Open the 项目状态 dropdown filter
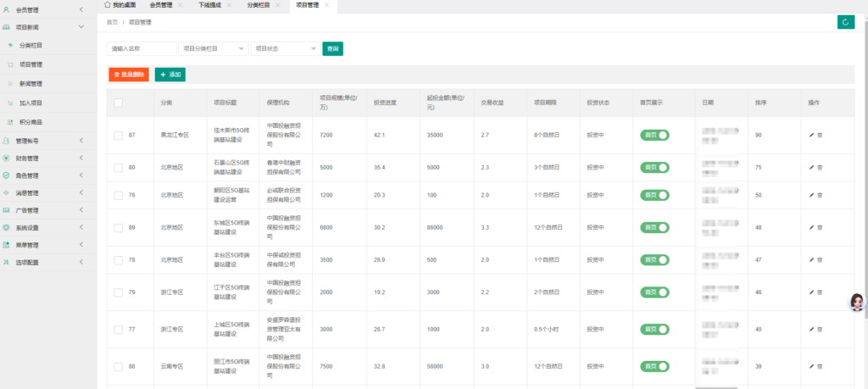The width and height of the screenshot is (868, 389). (286, 48)
